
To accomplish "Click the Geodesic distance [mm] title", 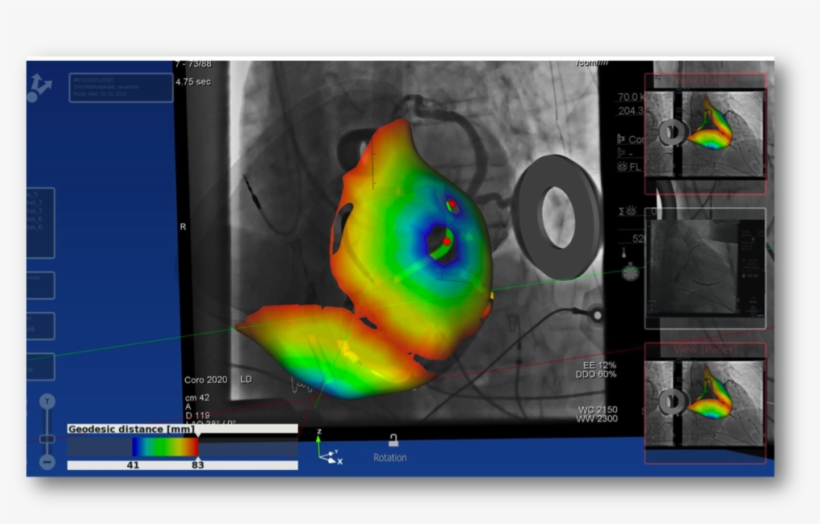I will click(128, 428).
